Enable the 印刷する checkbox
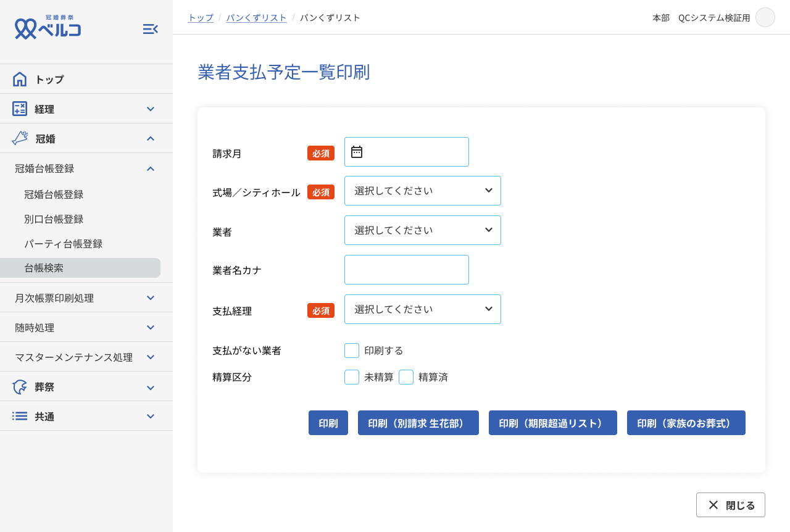The image size is (790, 532). click(x=352, y=351)
